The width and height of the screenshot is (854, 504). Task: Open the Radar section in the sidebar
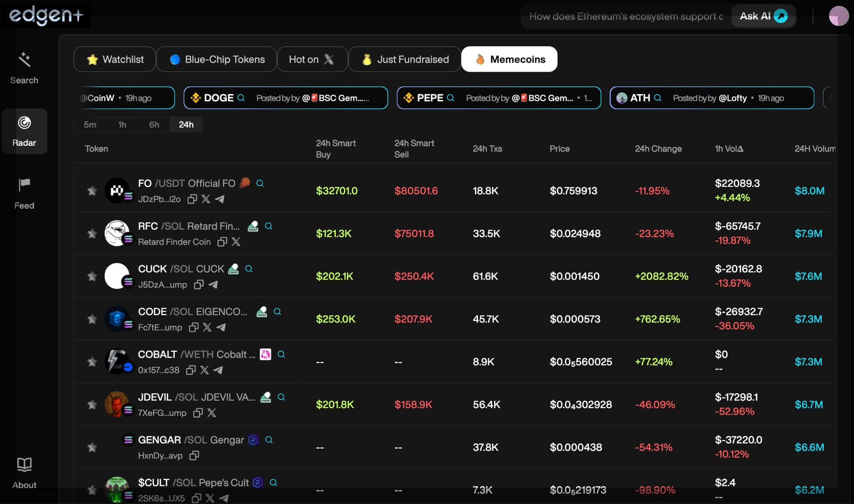pos(24,130)
